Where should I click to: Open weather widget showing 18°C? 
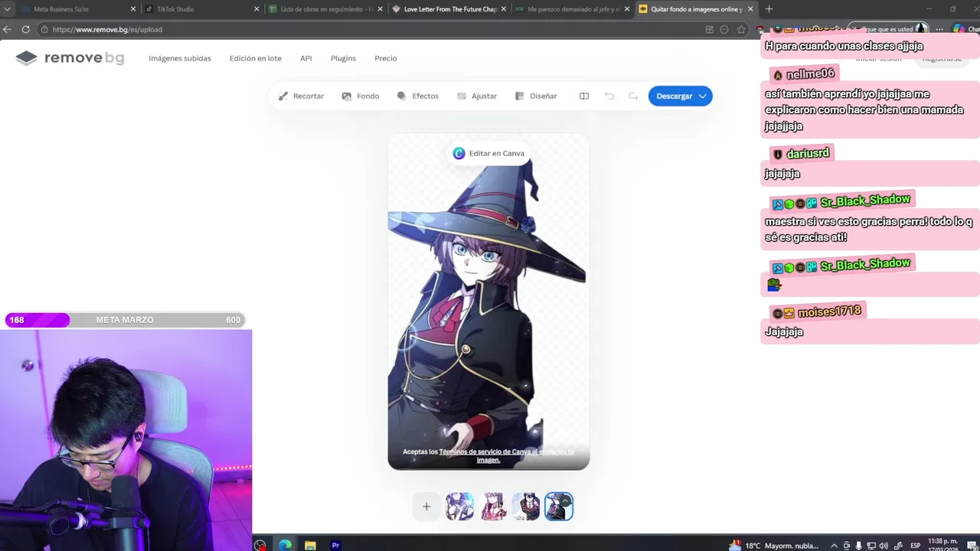pos(773,545)
